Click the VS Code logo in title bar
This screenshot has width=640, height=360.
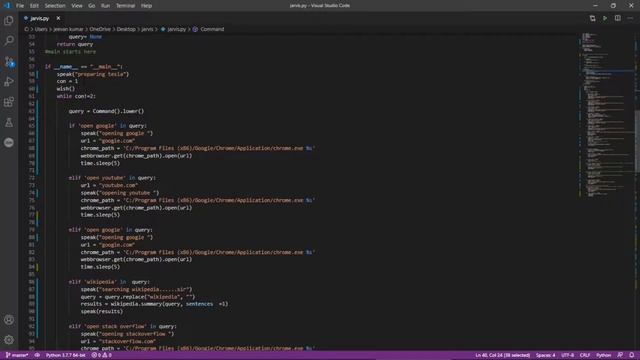pyautogui.click(x=7, y=6)
